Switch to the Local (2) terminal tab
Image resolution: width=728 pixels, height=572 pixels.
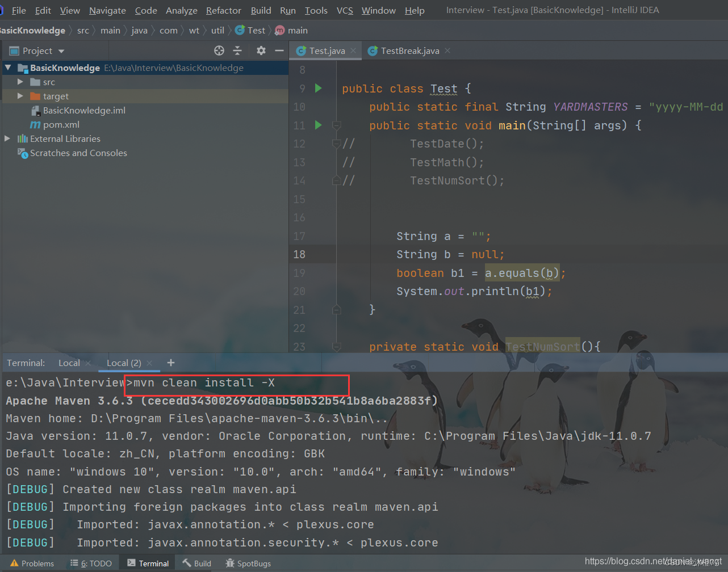(x=124, y=363)
